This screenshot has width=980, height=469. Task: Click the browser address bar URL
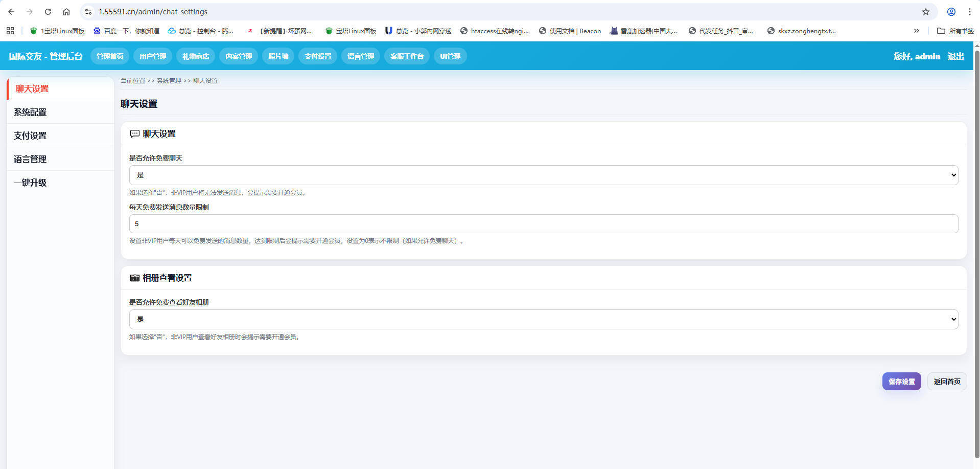click(x=153, y=12)
